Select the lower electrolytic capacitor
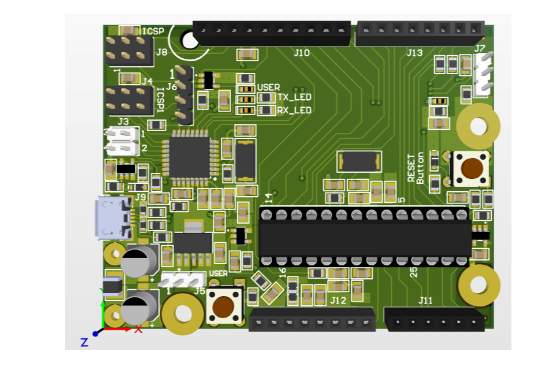The image size is (546, 390). click(140, 307)
